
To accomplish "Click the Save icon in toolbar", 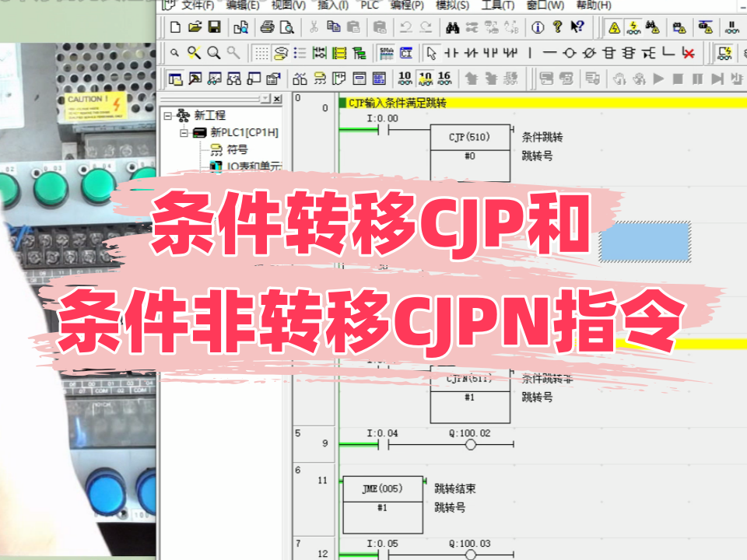I will tap(214, 27).
